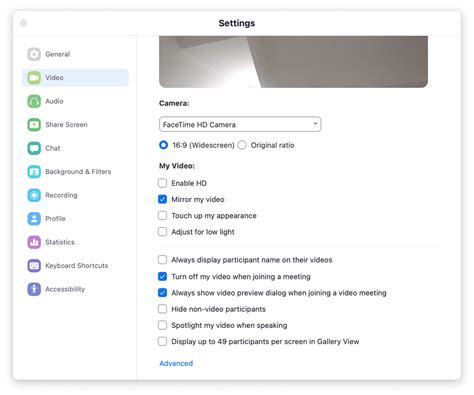Open General settings gear icon
Viewport: 474px width, 395px height.
34,54
